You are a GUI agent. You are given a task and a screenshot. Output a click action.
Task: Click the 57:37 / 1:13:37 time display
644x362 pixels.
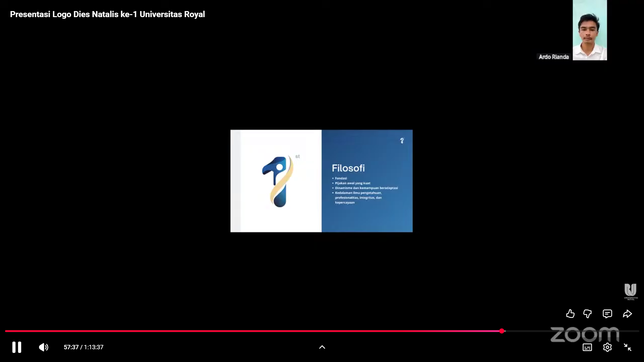pos(84,347)
